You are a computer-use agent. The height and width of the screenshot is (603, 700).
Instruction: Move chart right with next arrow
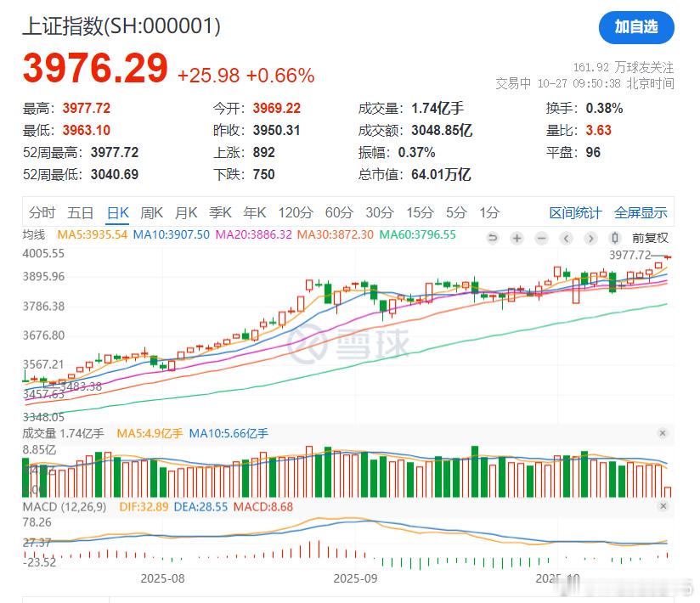tap(590, 238)
